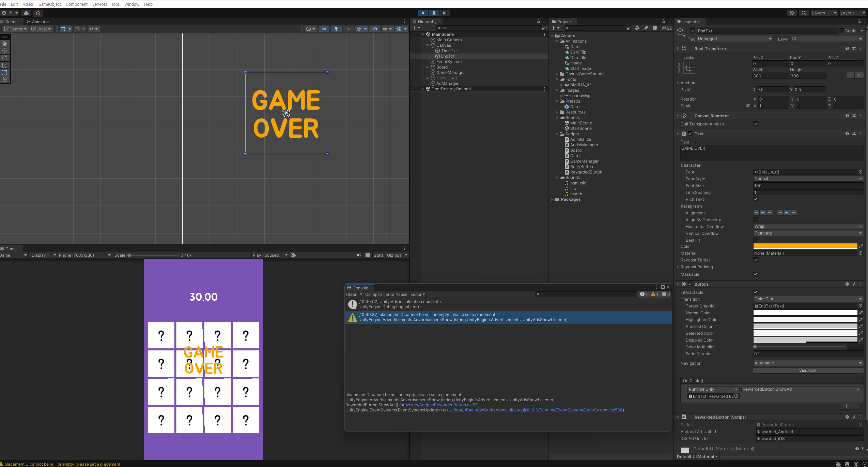
Task: Click the Stats button in Game view
Action: (378, 255)
